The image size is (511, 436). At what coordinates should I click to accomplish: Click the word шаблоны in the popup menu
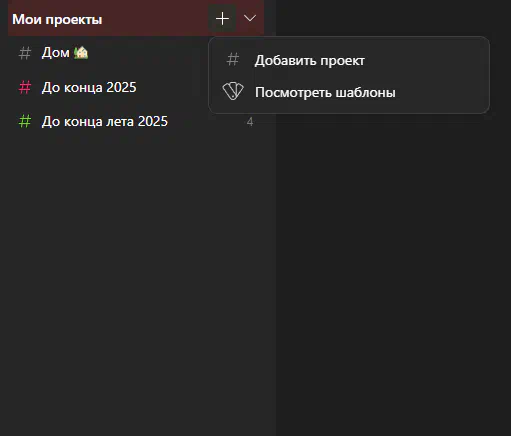click(365, 92)
